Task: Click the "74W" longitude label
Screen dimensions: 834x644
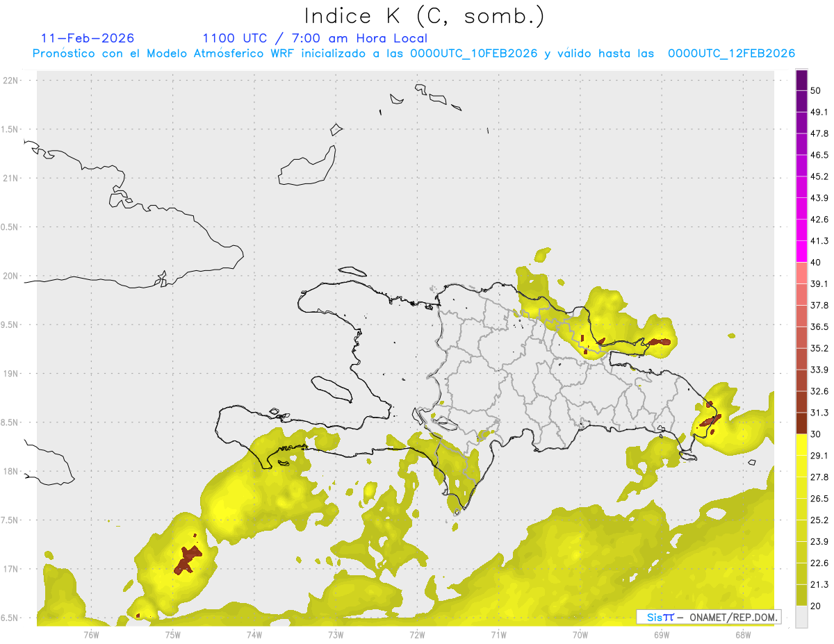Action: pos(254,634)
